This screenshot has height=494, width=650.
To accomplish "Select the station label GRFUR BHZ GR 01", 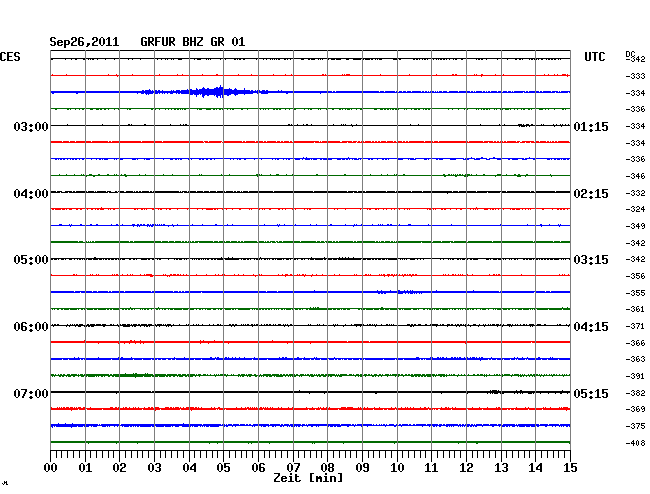I will coord(193,42).
